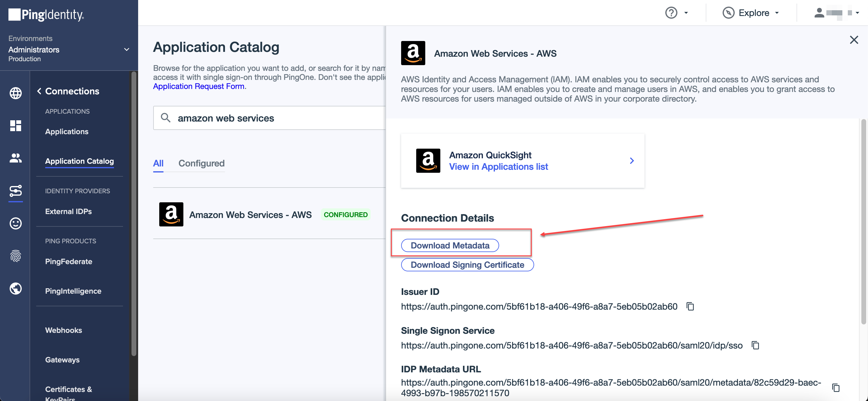868x401 pixels.
Task: Switch to the Configured tab
Action: pyautogui.click(x=201, y=163)
